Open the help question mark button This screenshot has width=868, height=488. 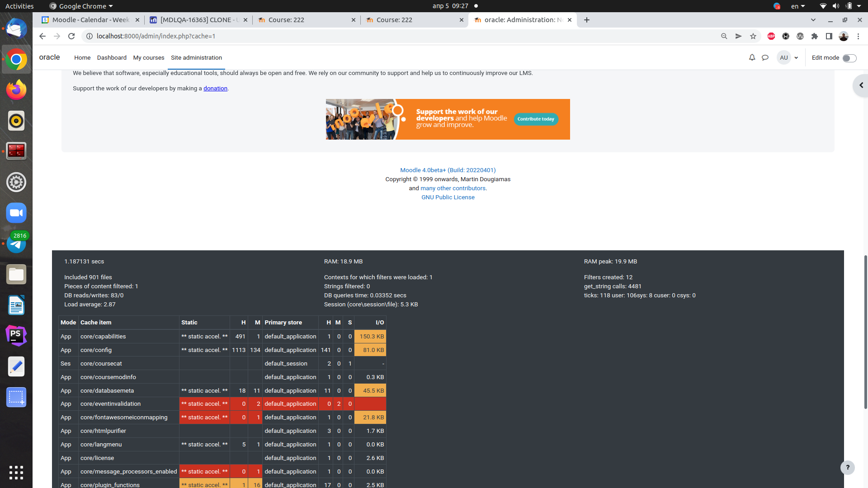click(848, 468)
